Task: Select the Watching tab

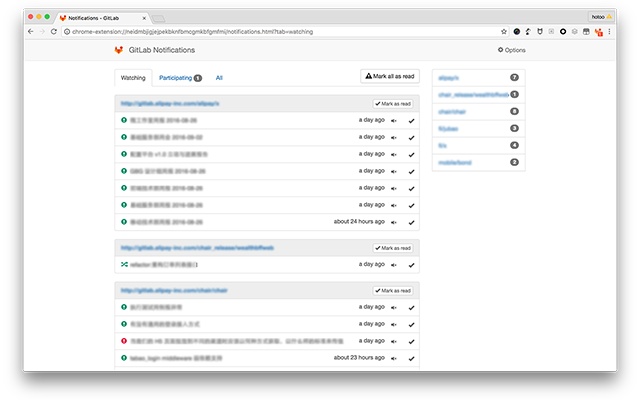Action: (133, 78)
